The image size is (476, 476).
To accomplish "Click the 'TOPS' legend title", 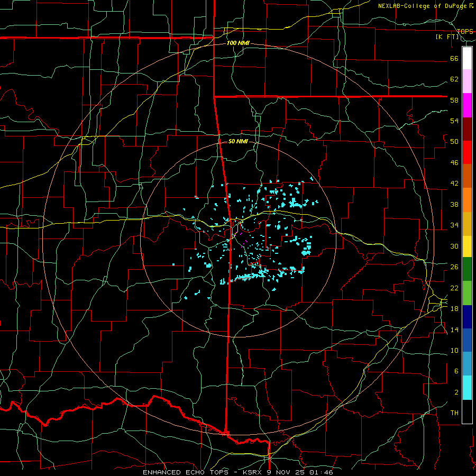I will tap(465, 31).
